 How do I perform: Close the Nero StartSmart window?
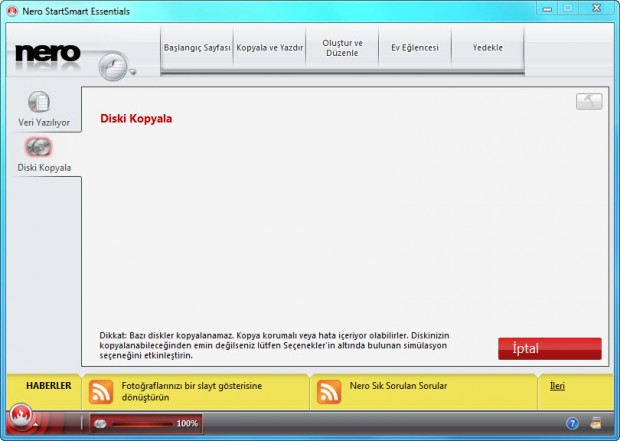pyautogui.click(x=597, y=9)
